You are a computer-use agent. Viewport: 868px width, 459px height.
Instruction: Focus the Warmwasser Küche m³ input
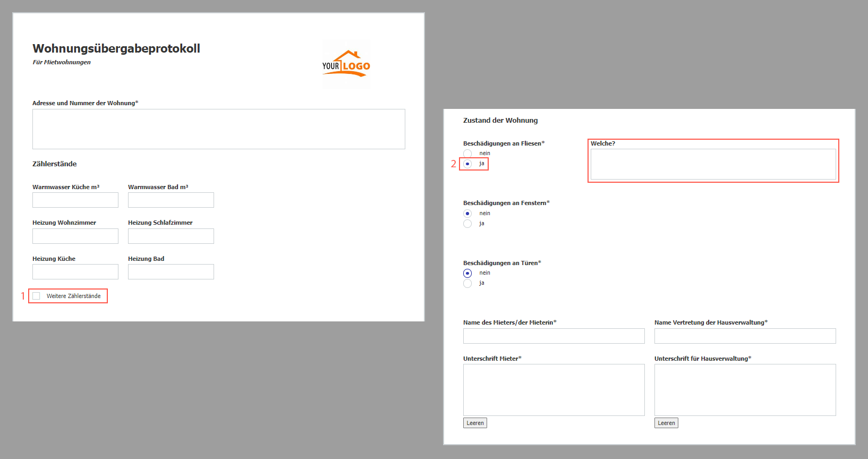[x=75, y=200]
